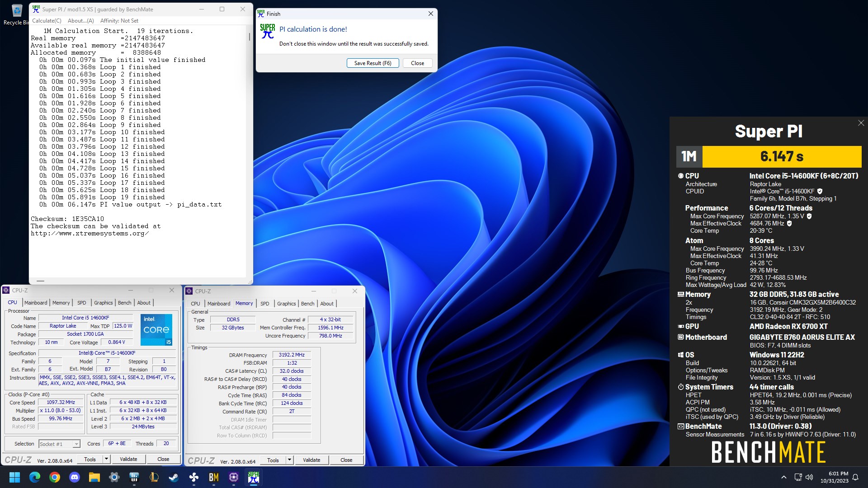Open clock and date in system tray
The height and width of the screenshot is (488, 868).
click(x=835, y=477)
